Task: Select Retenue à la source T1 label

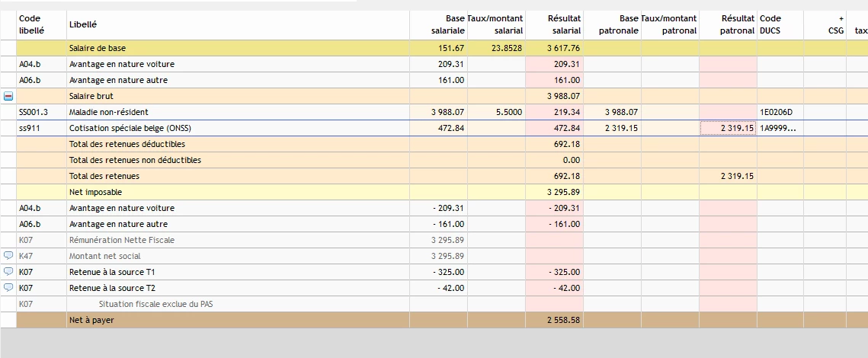Action: click(111, 272)
